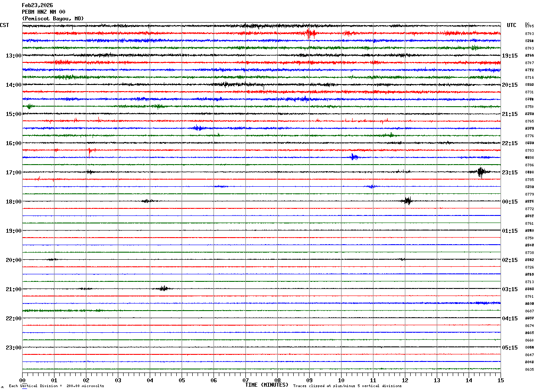Screen dimensions: 536x392
Task: Click the minute 15 tick label on axis
Action: (x=501, y=380)
